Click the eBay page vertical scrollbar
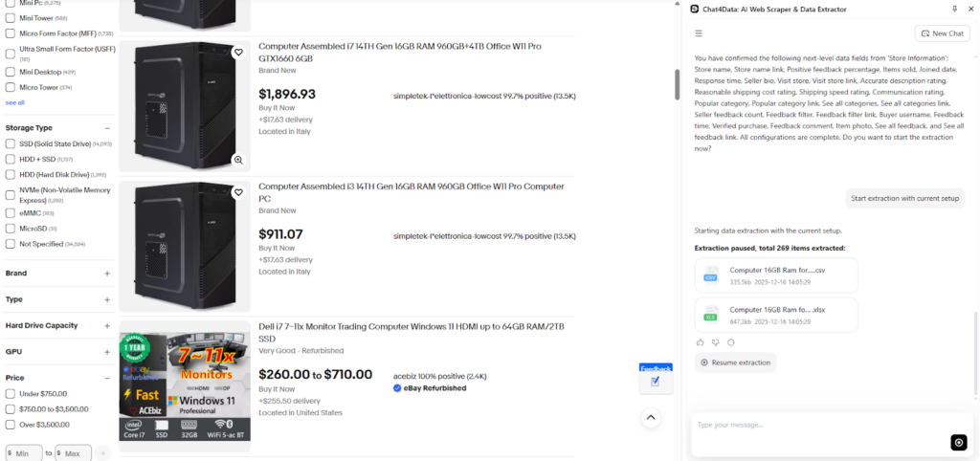Screen dimensions: 980x461 pos(677,84)
